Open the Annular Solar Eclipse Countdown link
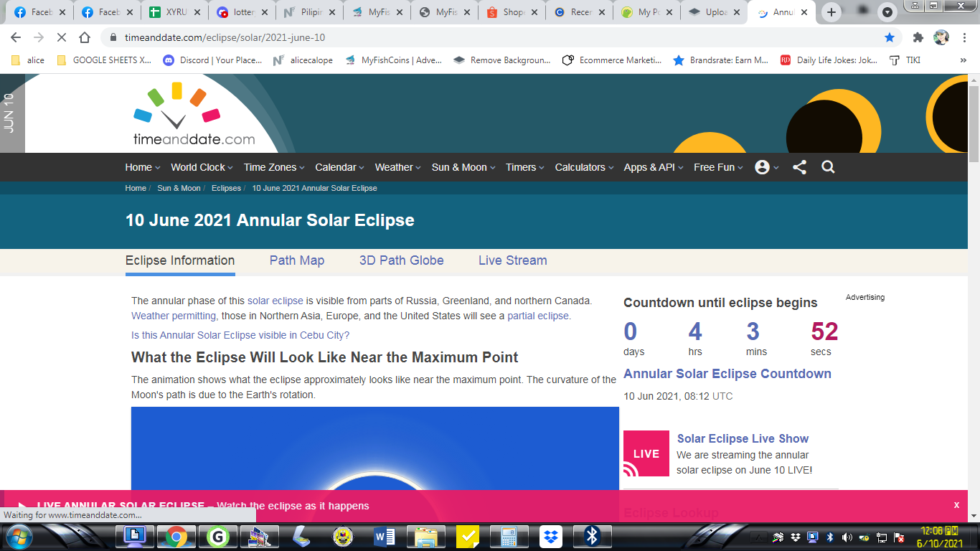The height and width of the screenshot is (551, 980). 727,374
